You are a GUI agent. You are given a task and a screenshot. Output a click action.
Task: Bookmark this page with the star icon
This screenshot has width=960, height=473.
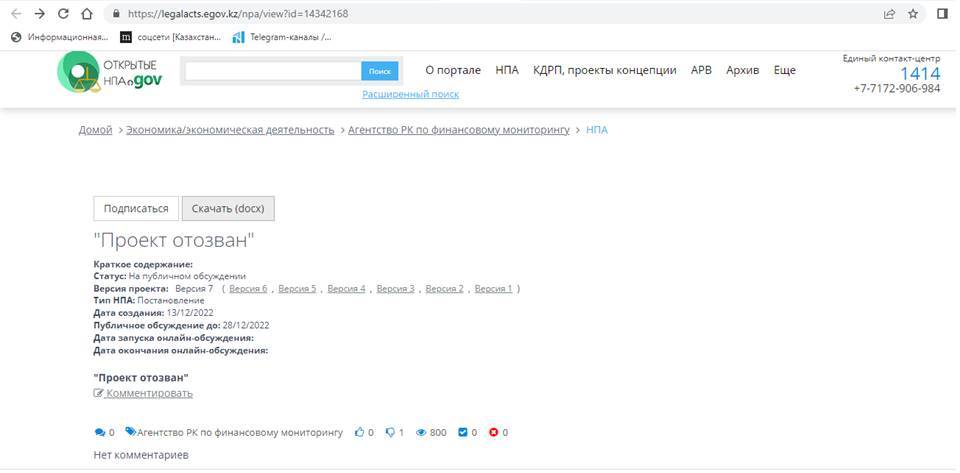pyautogui.click(x=913, y=14)
